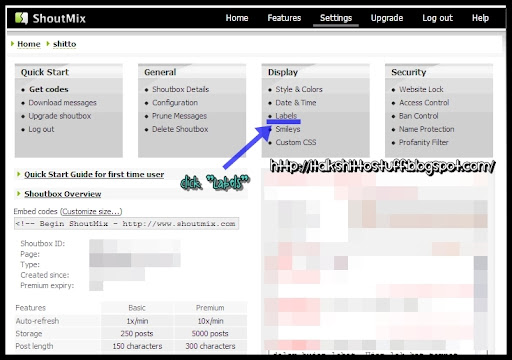Click the embed code text field
This screenshot has height=360, width=512.
tap(126, 223)
